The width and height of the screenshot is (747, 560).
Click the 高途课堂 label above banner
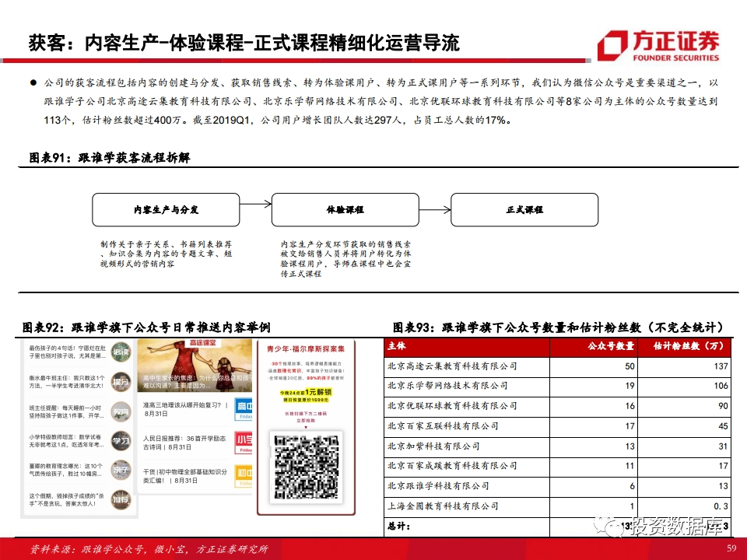click(202, 343)
